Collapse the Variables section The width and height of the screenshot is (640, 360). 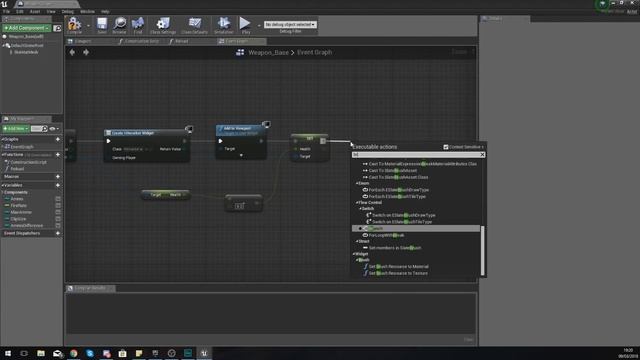point(2,185)
